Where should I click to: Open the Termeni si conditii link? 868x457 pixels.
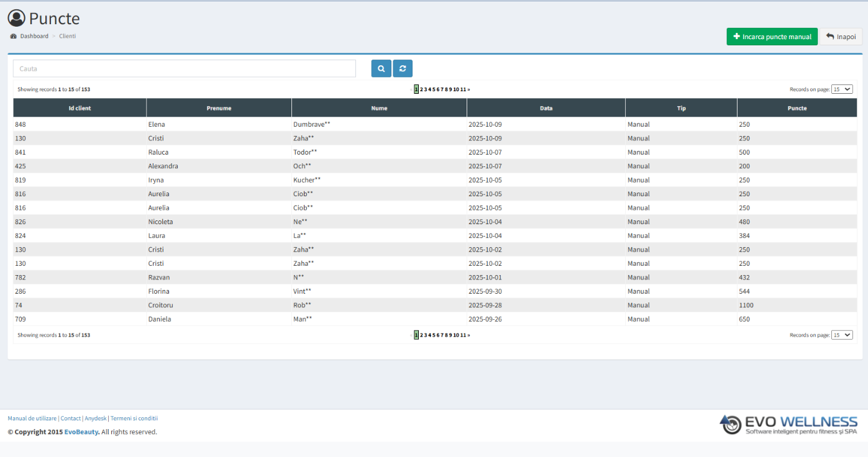coord(134,419)
